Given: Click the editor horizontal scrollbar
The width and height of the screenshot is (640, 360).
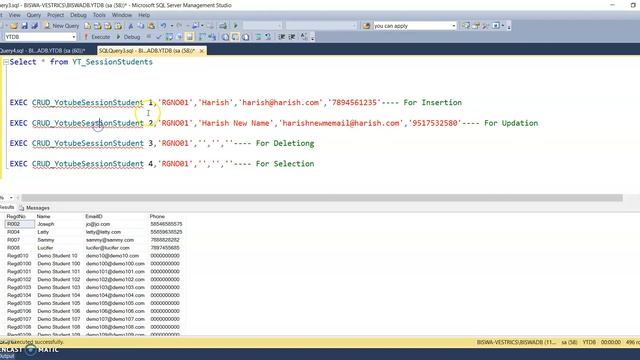Looking at the screenshot, I should (x=322, y=198).
